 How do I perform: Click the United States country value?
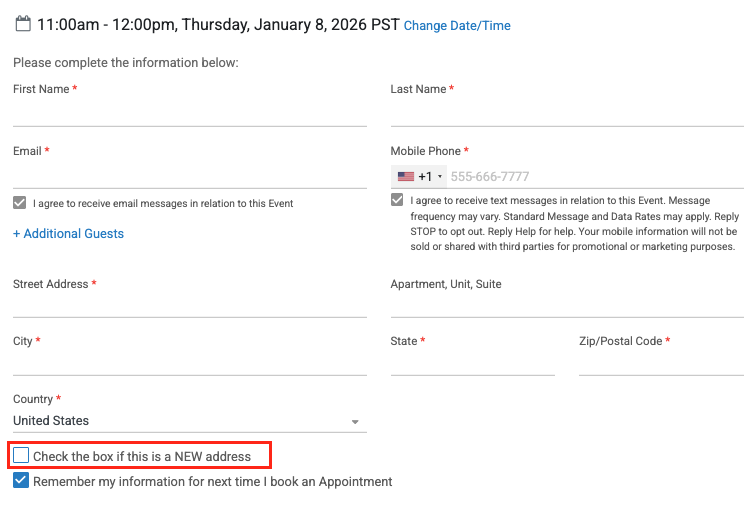coord(52,421)
